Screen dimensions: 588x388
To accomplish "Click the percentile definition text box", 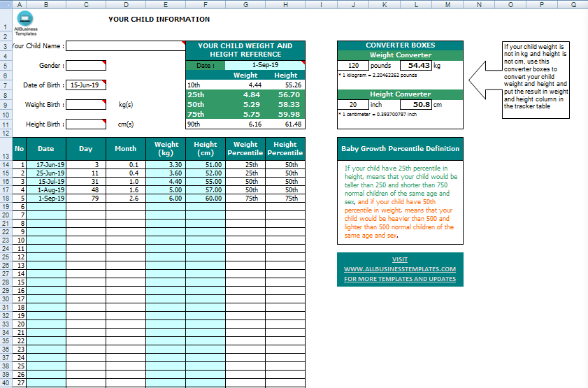I will click(x=400, y=202).
